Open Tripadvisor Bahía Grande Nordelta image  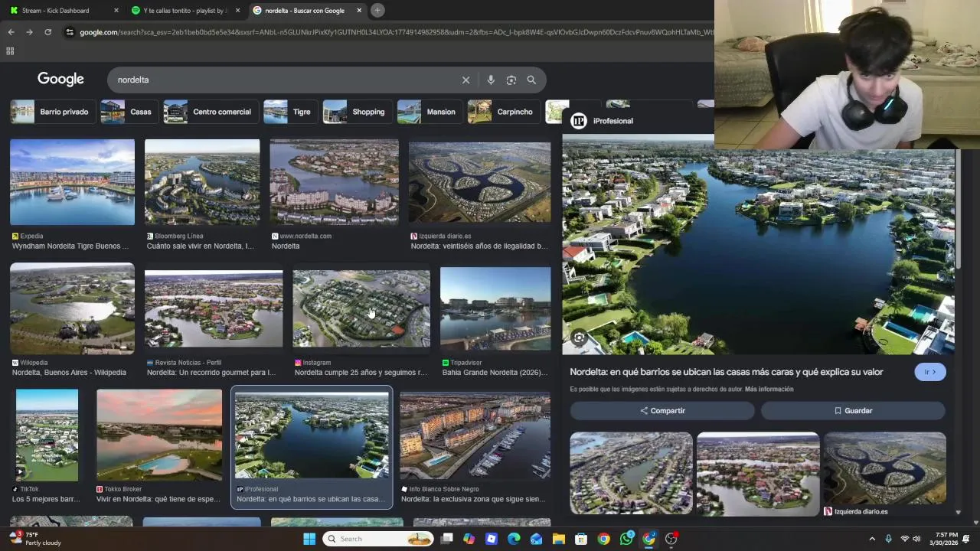[x=495, y=308]
